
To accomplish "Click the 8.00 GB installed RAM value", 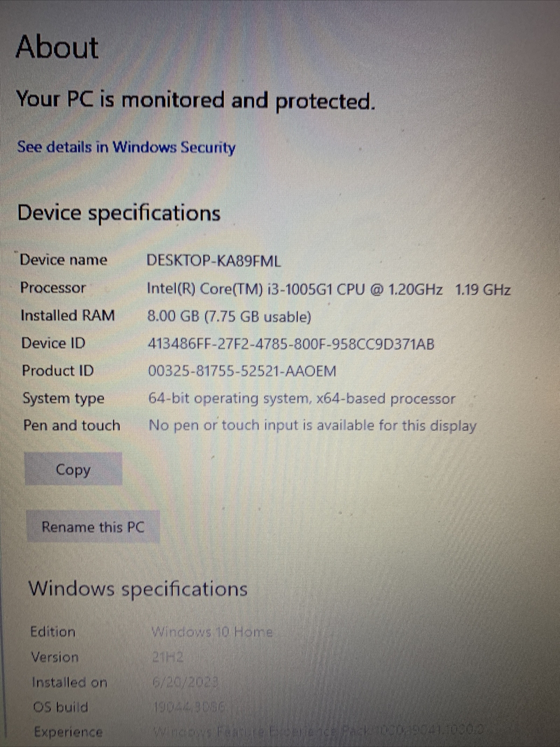I will [x=229, y=317].
